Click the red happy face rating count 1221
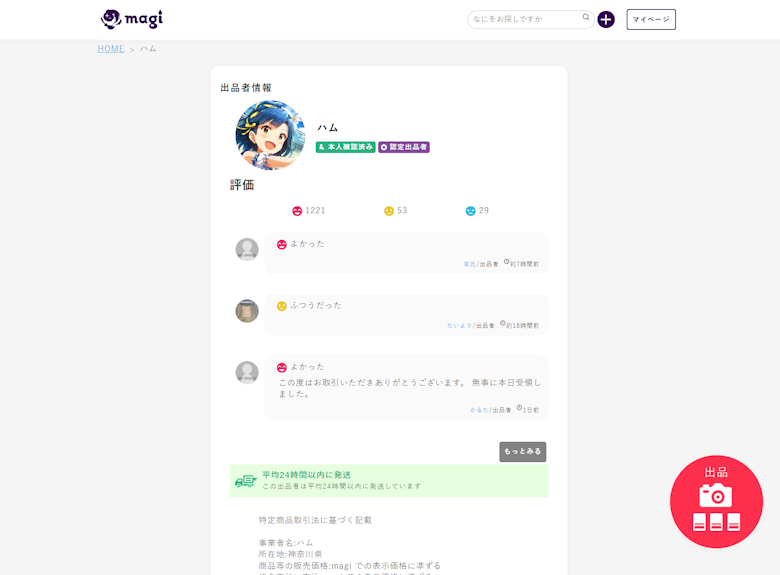This screenshot has width=780, height=575. point(308,211)
